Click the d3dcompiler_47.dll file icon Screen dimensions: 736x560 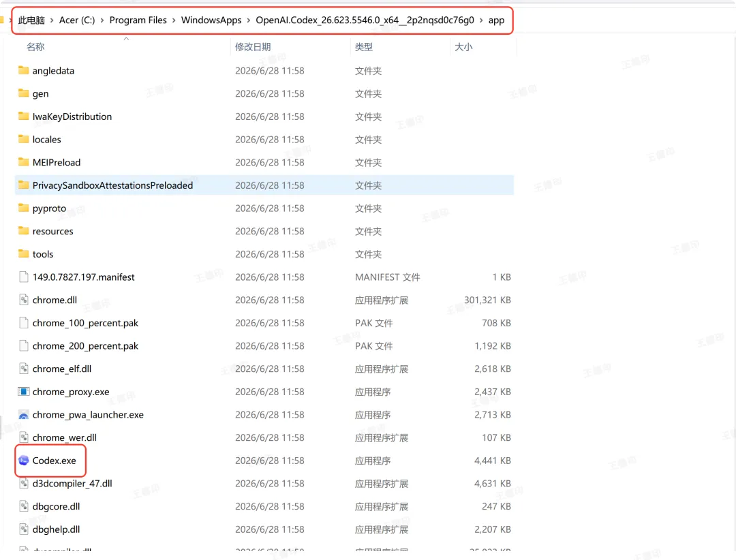(x=23, y=483)
